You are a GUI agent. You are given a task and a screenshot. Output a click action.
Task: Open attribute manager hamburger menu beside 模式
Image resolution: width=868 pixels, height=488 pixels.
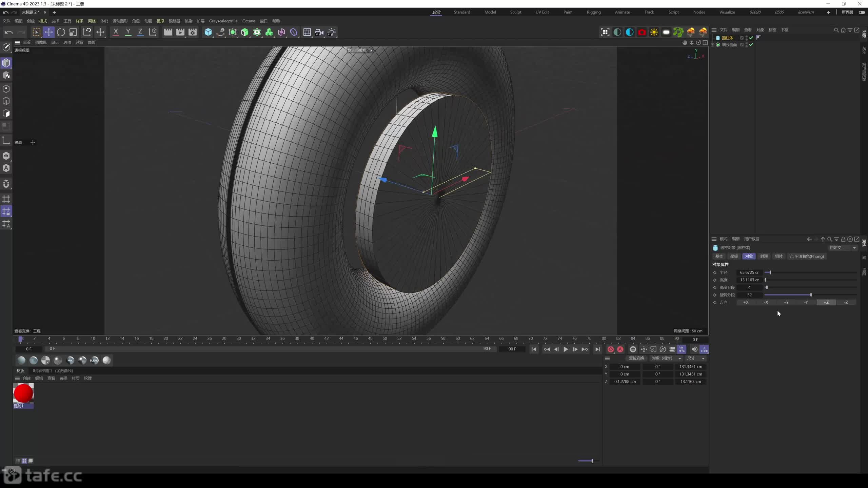714,239
